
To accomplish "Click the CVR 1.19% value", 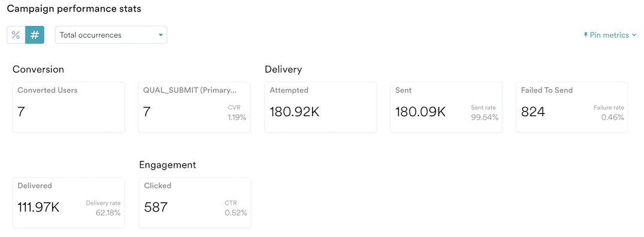I will 237,118.
